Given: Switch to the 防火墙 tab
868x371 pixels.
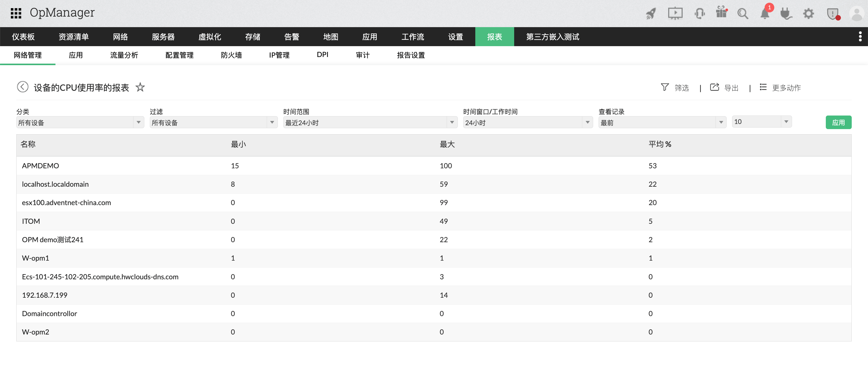Looking at the screenshot, I should click(x=231, y=55).
